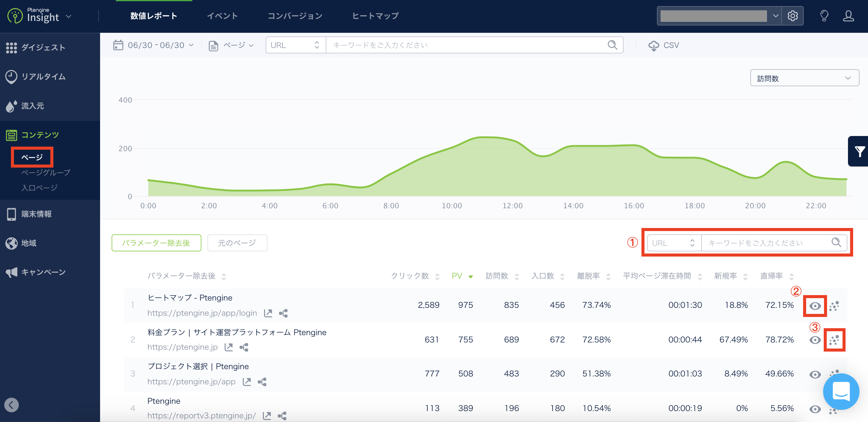Switch to ヒートマップ tab
The height and width of the screenshot is (422, 868).
(x=375, y=16)
